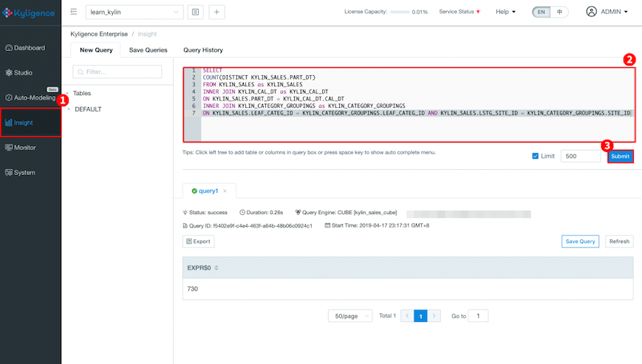642x364 pixels.
Task: Open the 50/page page size dropdown
Action: (x=349, y=316)
